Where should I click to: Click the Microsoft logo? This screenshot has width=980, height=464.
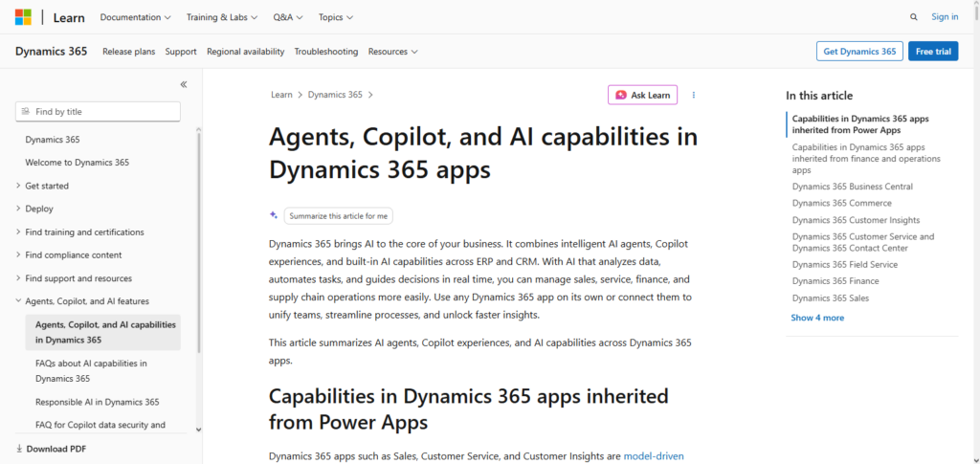pyautogui.click(x=23, y=17)
